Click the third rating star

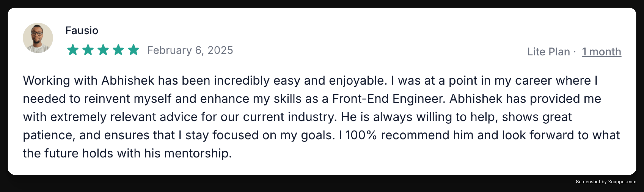click(x=103, y=50)
